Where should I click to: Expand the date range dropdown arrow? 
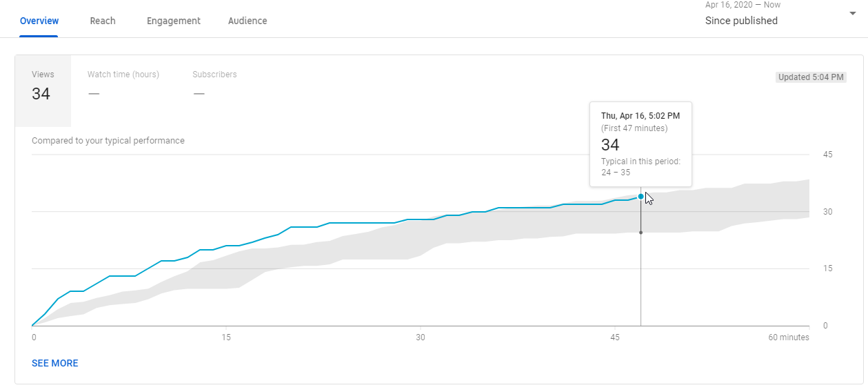(x=852, y=14)
